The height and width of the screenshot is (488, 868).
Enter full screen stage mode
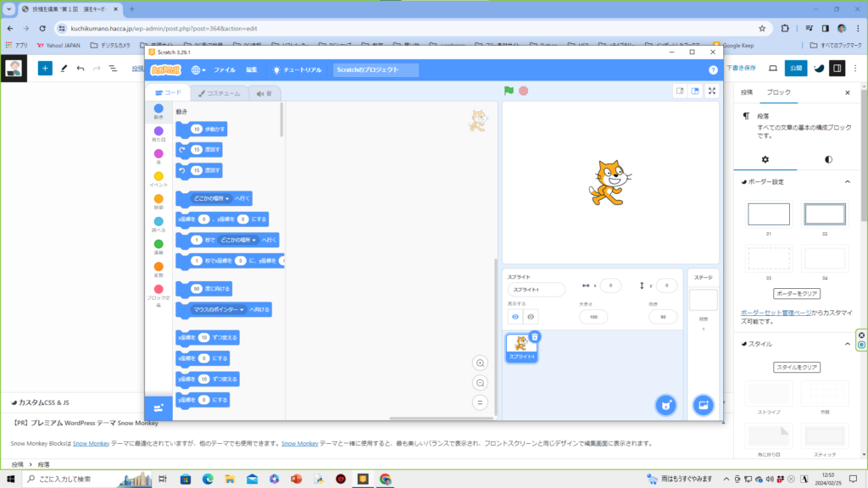pos(712,91)
